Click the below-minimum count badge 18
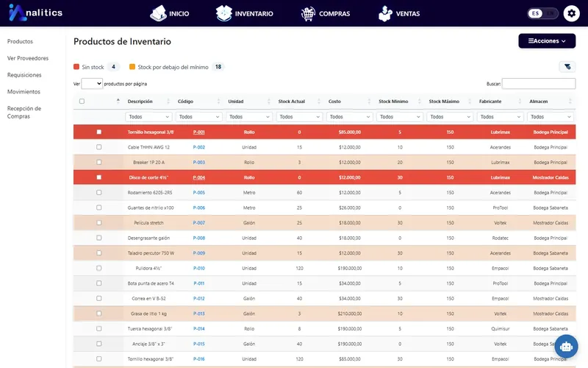This screenshot has height=368, width=588. click(218, 67)
